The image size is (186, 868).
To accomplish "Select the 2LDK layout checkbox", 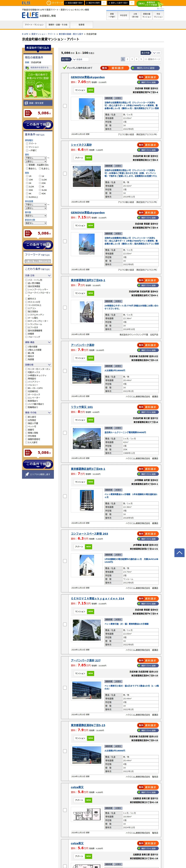I will point(27,186).
